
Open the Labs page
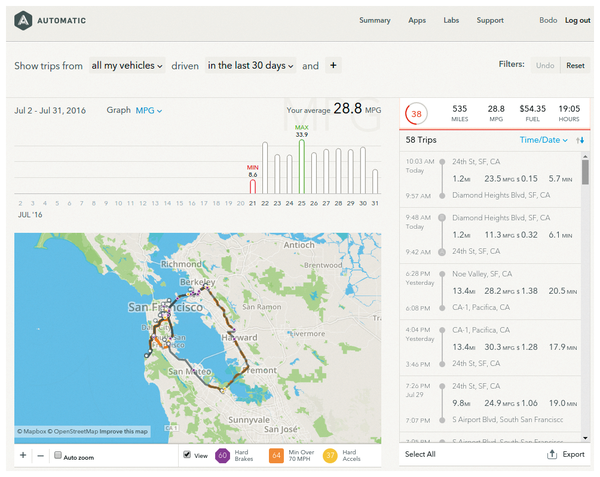click(451, 20)
